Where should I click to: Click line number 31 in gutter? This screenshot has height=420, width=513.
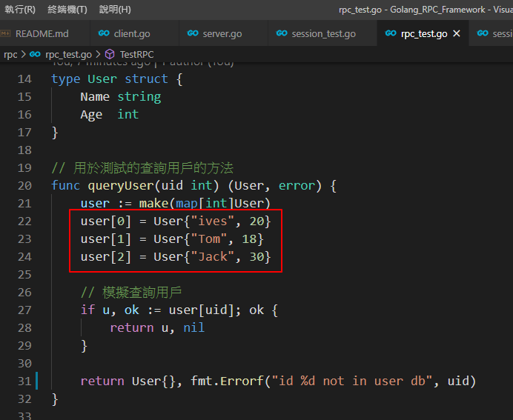pos(24,381)
